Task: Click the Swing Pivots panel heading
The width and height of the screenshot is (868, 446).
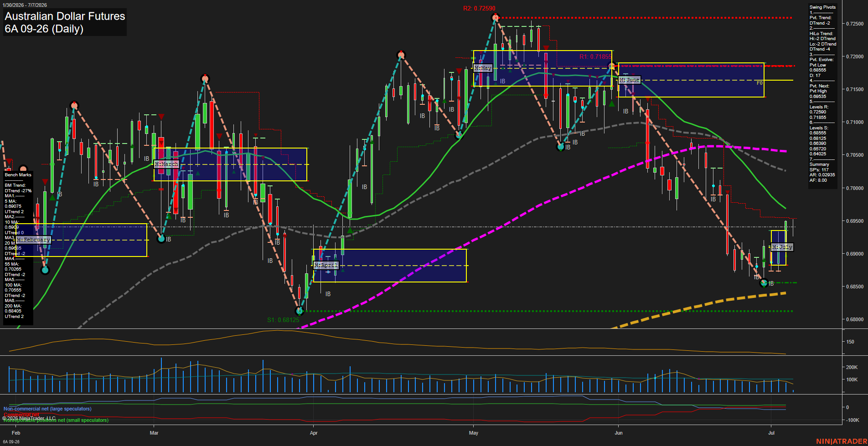Action: [822, 7]
